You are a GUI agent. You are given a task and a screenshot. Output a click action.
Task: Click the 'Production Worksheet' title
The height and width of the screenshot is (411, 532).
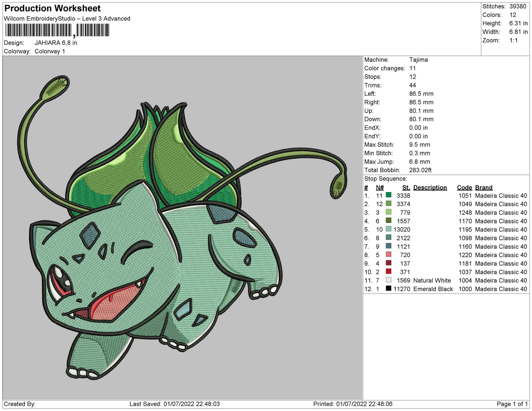(53, 8)
